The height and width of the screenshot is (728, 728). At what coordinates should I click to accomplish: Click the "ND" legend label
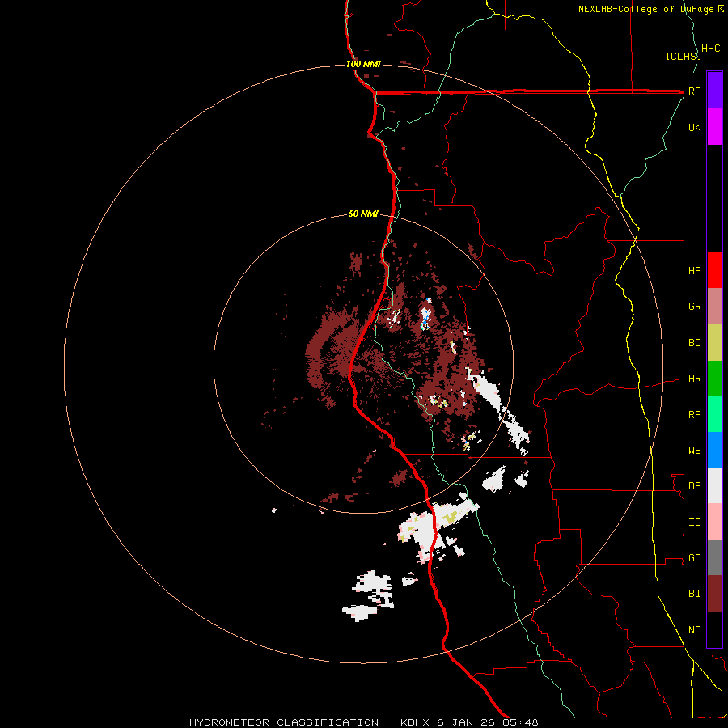pyautogui.click(x=694, y=630)
